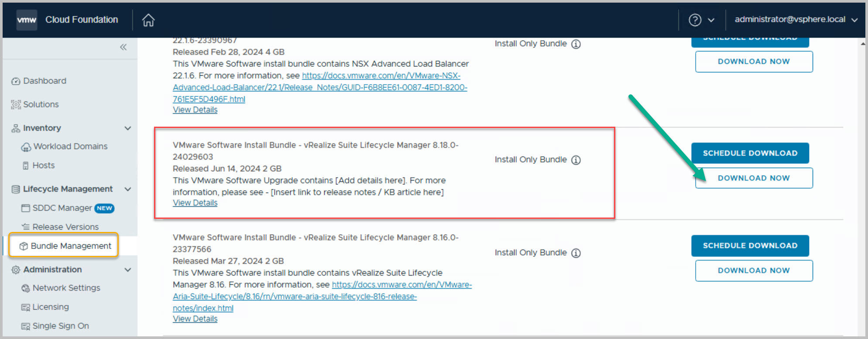Open Dashboard from the sidebar
The image size is (868, 339).
click(45, 81)
